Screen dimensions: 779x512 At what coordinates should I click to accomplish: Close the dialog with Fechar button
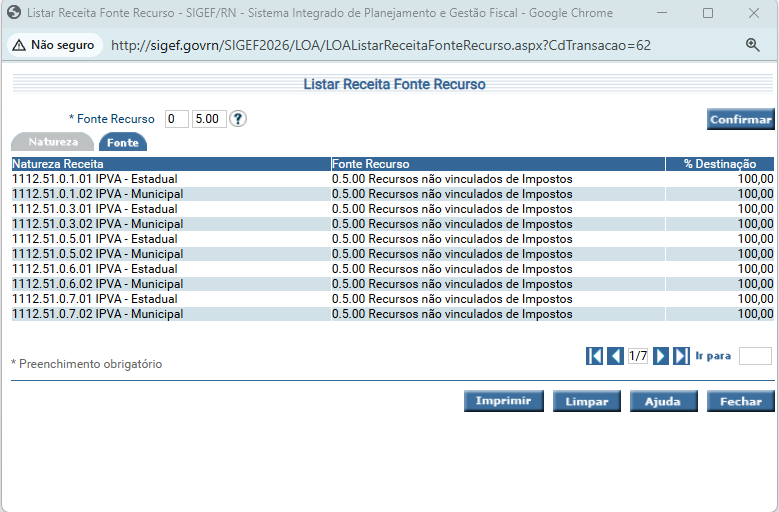click(740, 401)
